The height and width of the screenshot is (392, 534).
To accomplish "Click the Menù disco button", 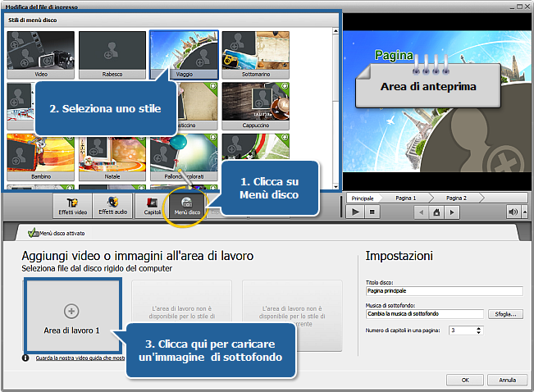I will tap(187, 207).
